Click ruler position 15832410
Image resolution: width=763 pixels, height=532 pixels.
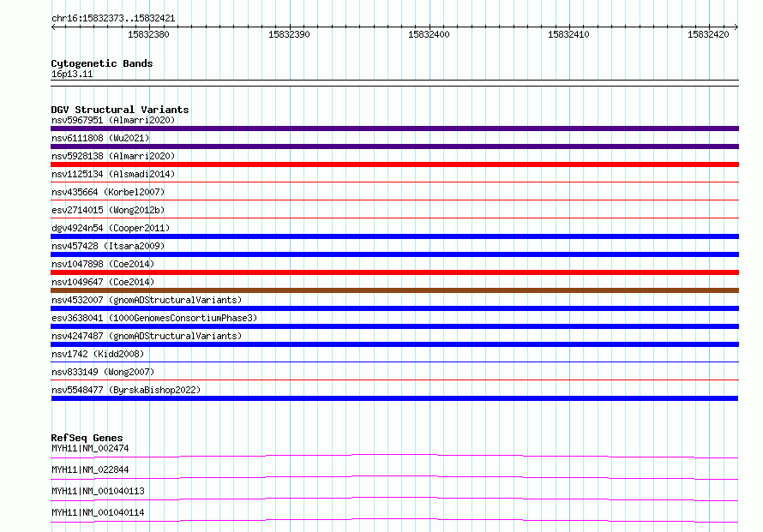568,34
